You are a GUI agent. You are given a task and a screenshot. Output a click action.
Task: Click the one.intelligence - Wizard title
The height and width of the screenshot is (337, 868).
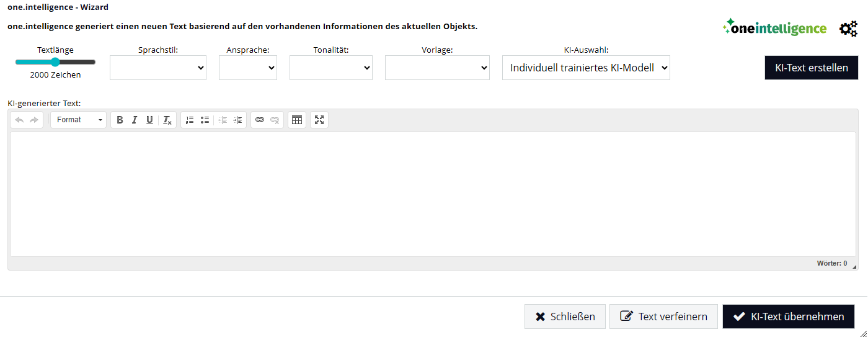(x=58, y=7)
